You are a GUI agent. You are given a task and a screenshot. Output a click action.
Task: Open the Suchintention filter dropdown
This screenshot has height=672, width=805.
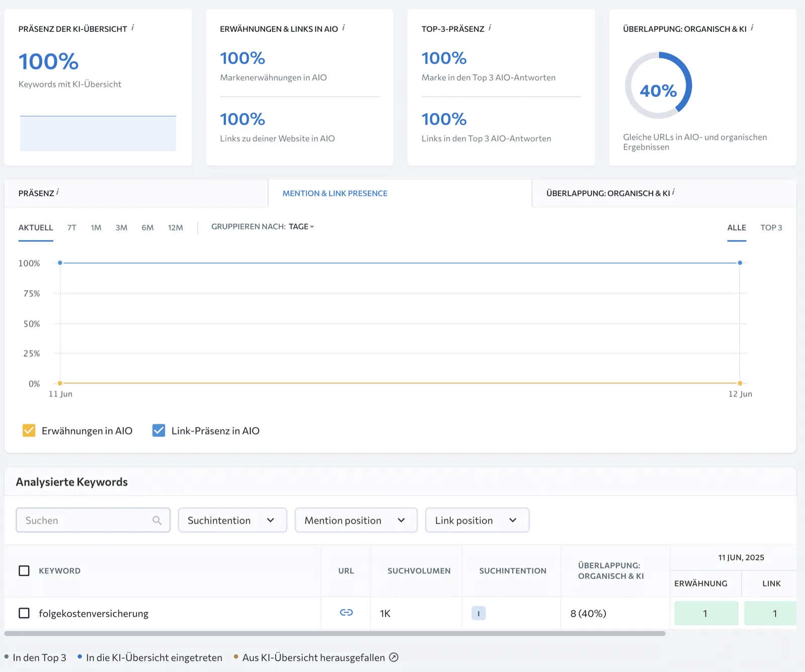pos(232,520)
